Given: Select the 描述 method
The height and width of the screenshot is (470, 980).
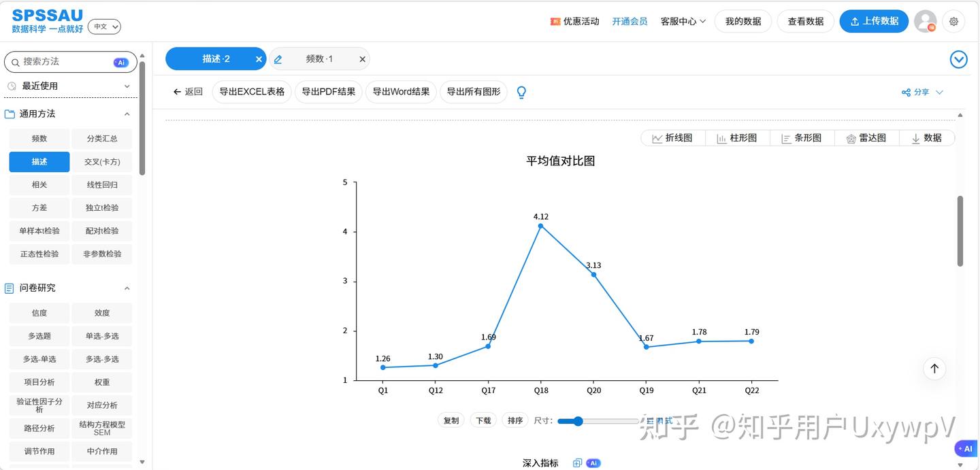Looking at the screenshot, I should [39, 162].
